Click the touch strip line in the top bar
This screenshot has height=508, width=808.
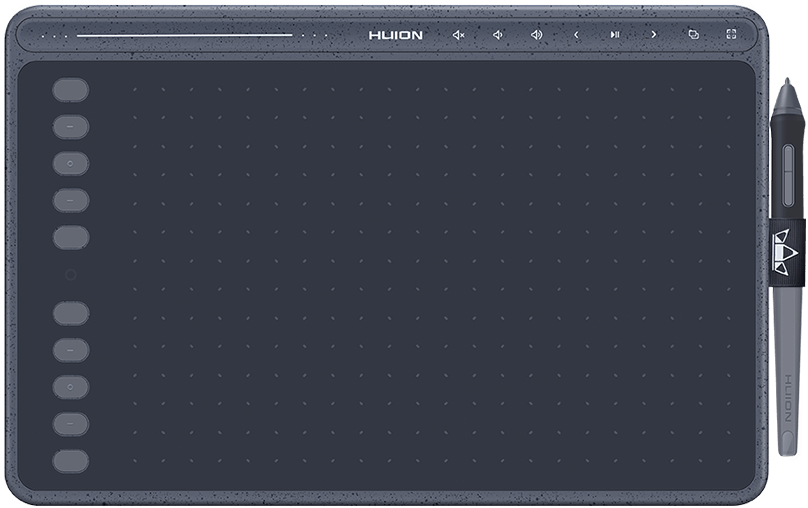(185, 35)
